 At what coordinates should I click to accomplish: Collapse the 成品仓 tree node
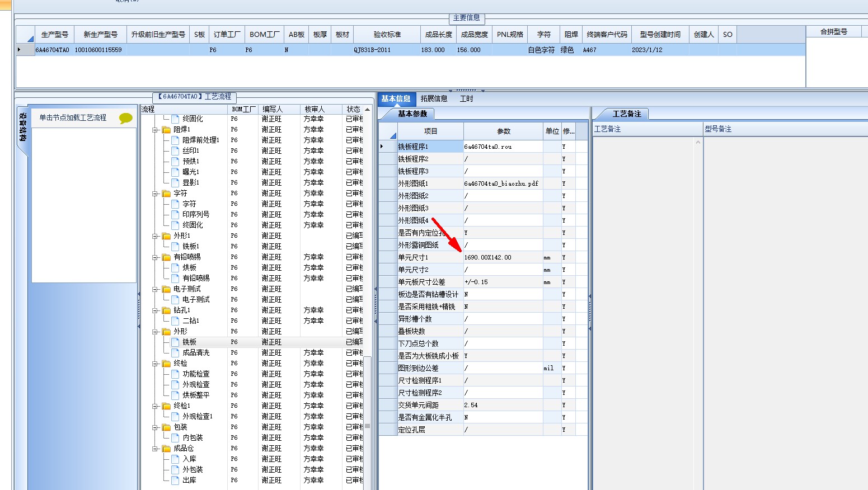(155, 448)
